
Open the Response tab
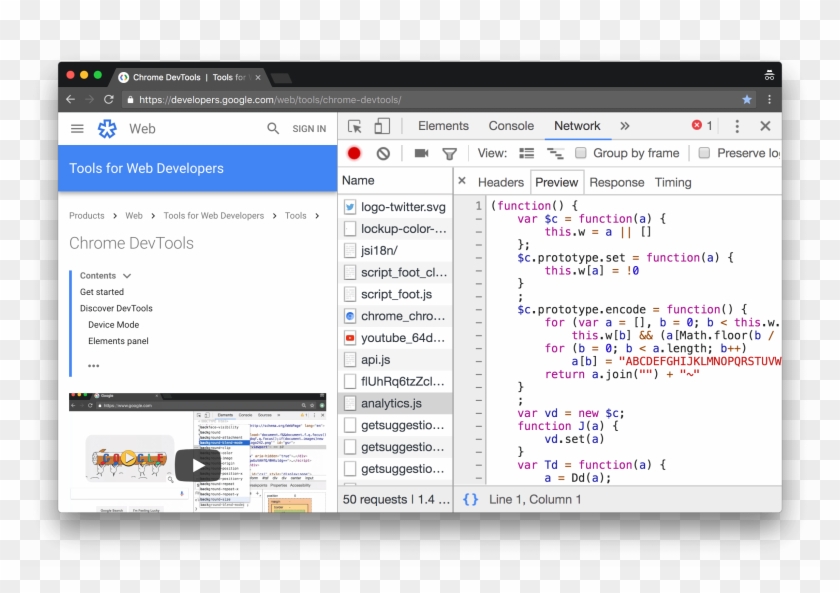(x=616, y=182)
